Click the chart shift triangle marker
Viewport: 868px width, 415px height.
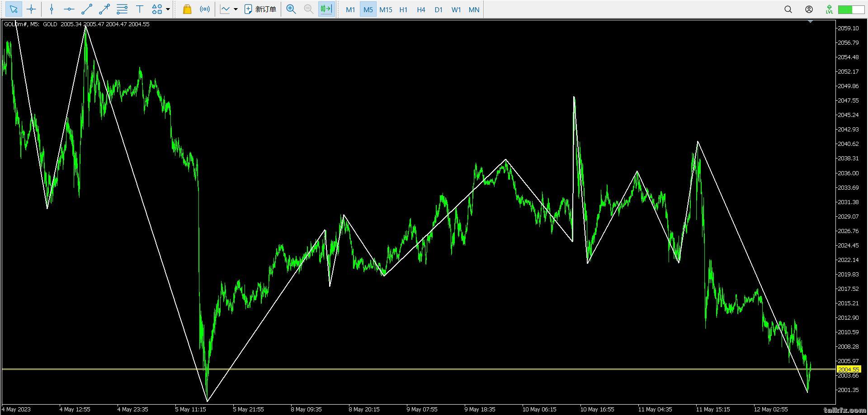click(x=810, y=21)
